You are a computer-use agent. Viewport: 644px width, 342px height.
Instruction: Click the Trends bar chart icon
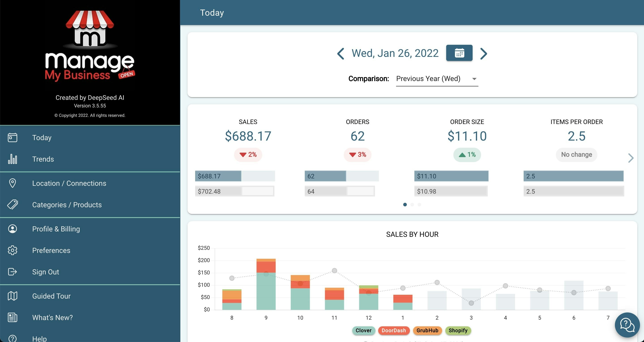13,159
